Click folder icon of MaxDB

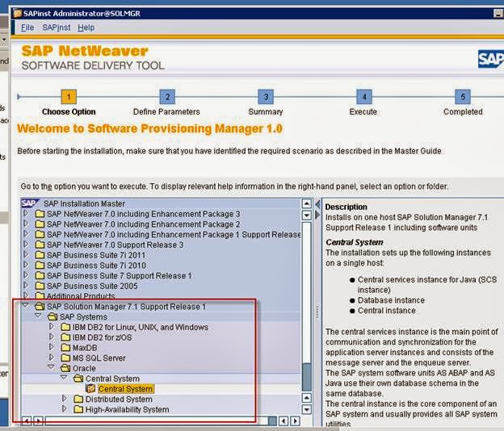point(65,348)
